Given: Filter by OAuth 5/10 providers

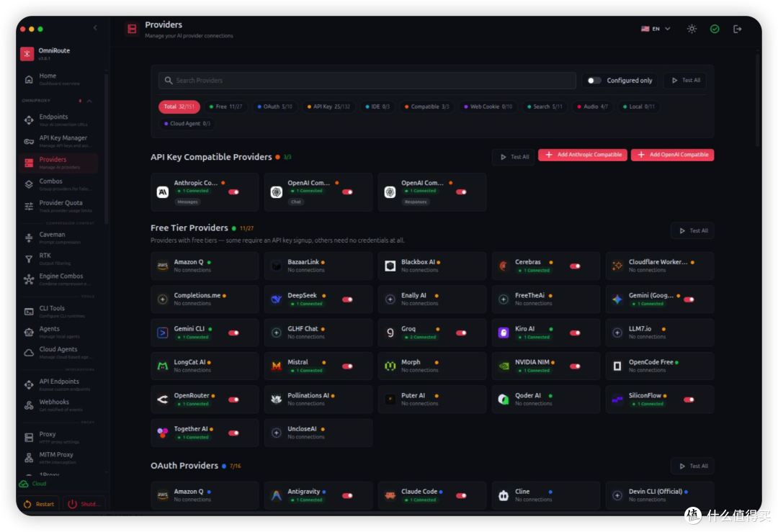Looking at the screenshot, I should pos(275,107).
